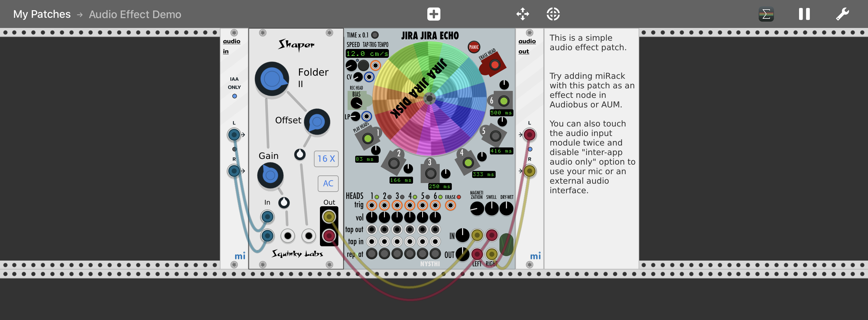Pause the audio engine

(x=804, y=14)
